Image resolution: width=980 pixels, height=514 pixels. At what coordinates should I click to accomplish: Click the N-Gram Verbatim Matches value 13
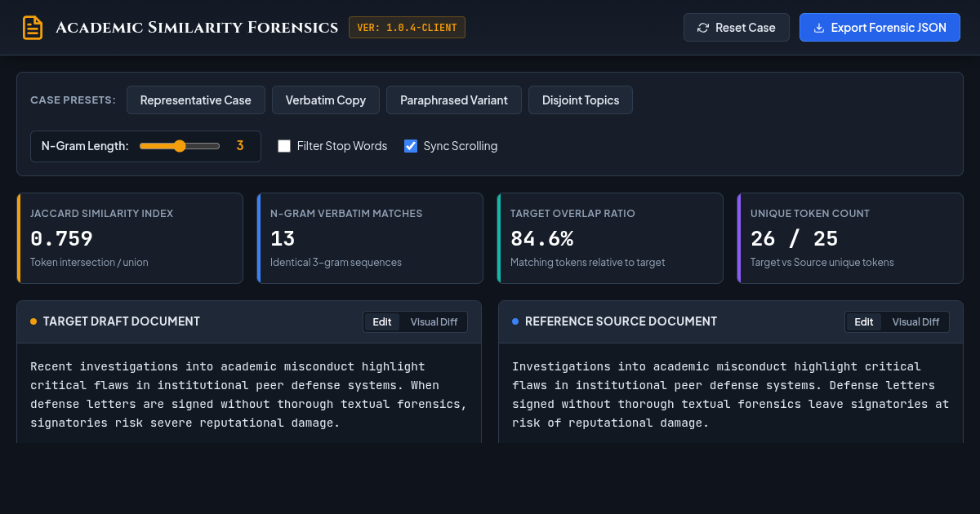283,239
